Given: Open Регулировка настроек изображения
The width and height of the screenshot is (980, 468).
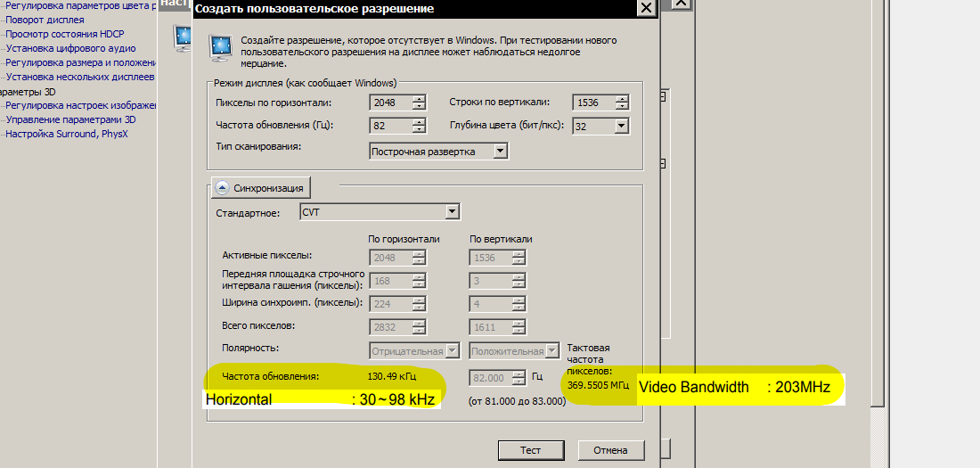Looking at the screenshot, I should pos(80,106).
